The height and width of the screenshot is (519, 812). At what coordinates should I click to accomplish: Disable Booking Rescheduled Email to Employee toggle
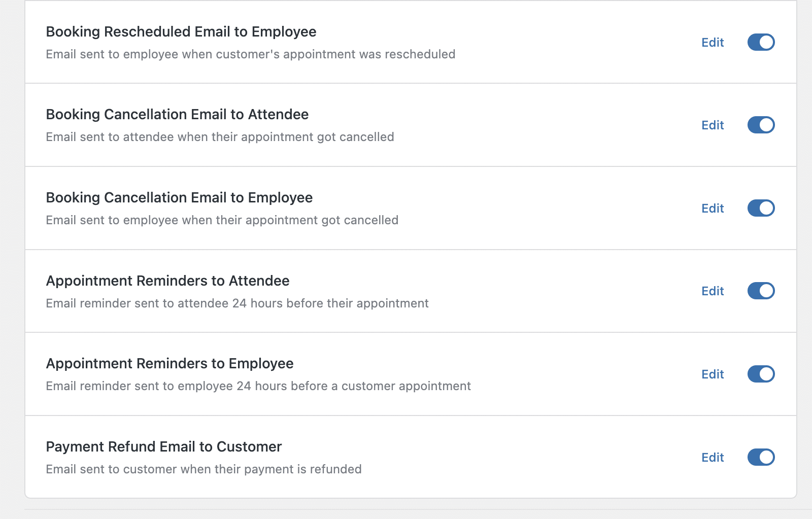point(761,42)
